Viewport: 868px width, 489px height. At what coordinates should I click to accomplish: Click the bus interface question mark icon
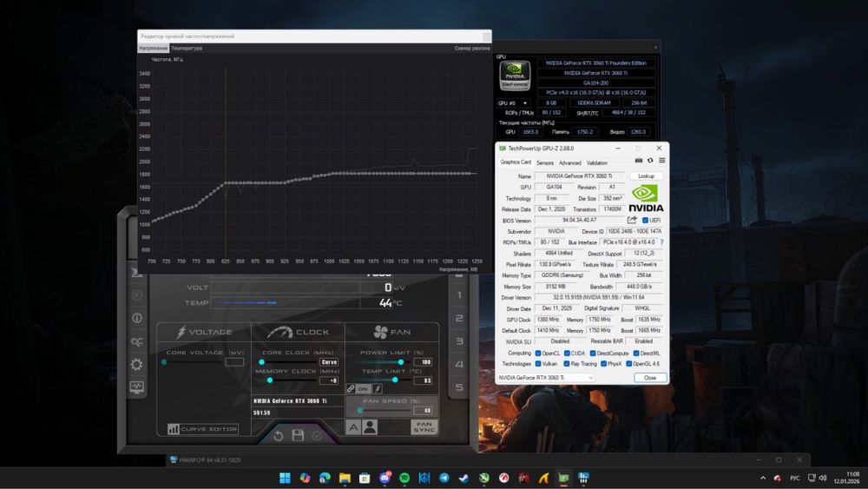tap(661, 242)
